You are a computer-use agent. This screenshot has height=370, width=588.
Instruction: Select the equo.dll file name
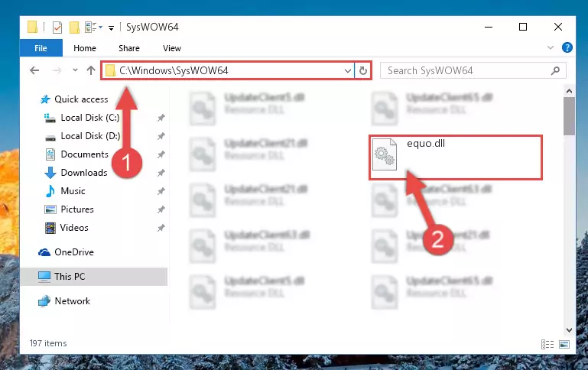point(426,143)
